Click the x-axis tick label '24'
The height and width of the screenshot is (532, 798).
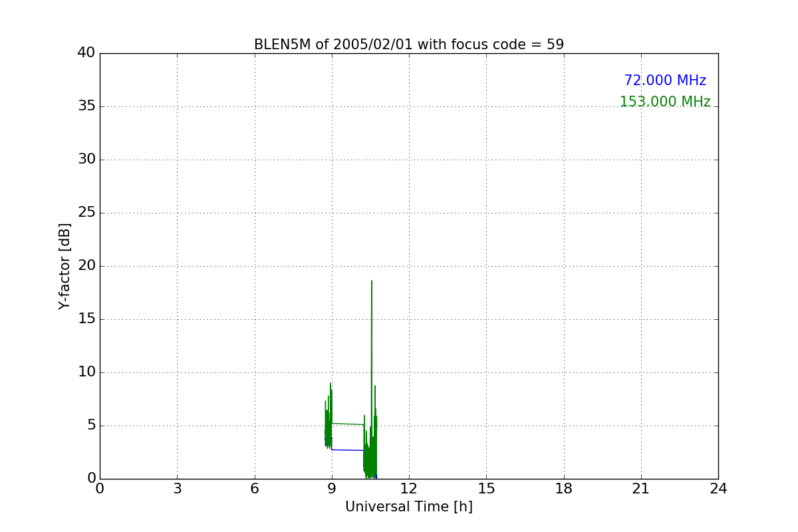718,489
